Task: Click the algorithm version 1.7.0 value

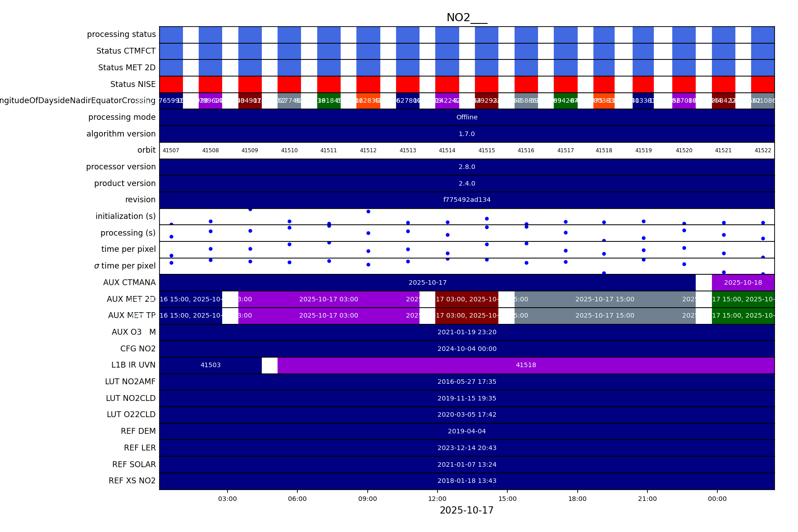Action: (466, 134)
